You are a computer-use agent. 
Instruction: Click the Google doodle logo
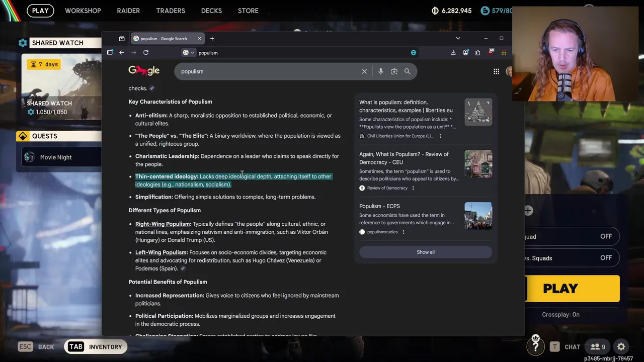[144, 71]
